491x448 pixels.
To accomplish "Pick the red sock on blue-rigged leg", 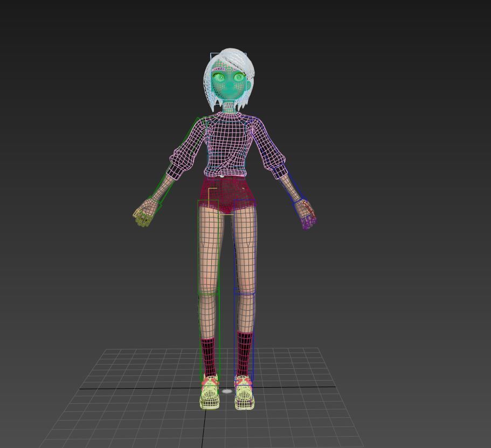I will (245, 354).
